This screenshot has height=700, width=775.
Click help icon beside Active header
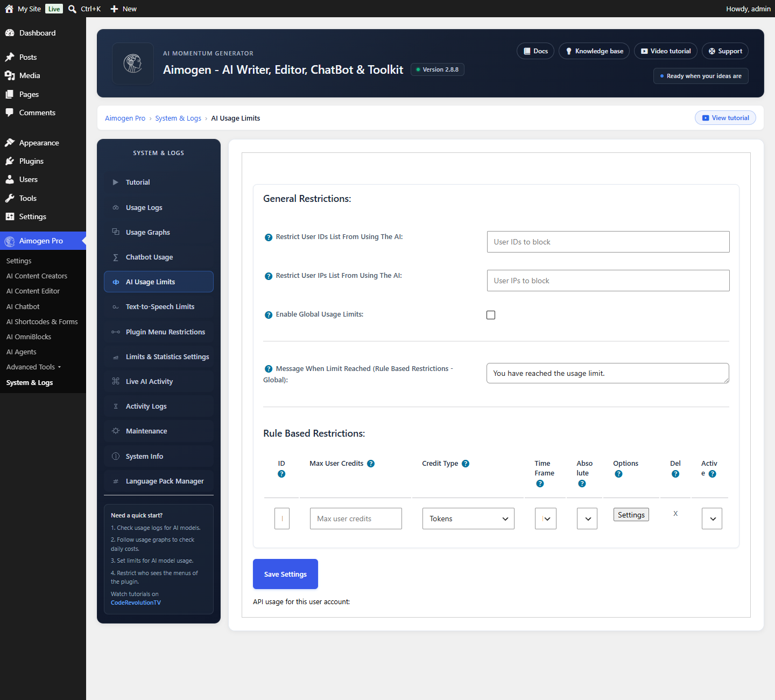(x=713, y=474)
